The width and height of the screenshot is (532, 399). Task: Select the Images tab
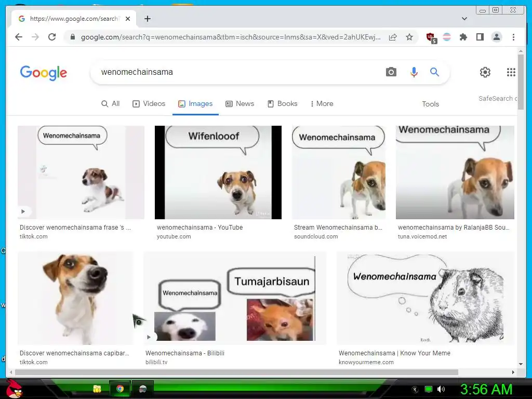point(195,103)
